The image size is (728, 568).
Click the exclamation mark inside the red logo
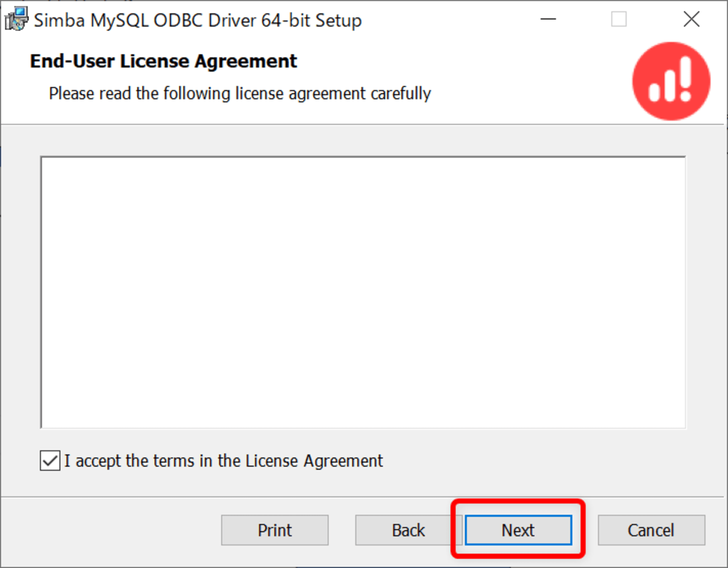686,79
